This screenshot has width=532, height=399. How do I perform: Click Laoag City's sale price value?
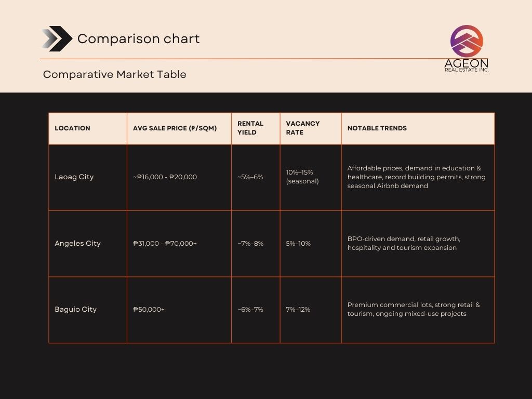coord(165,177)
